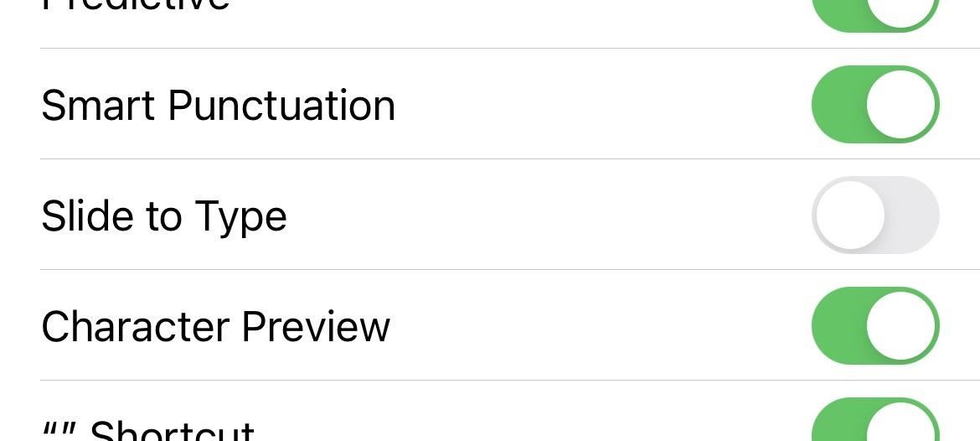Disable the Smart Punctuation toggle
Image resolution: width=980 pixels, height=441 pixels.
click(874, 105)
